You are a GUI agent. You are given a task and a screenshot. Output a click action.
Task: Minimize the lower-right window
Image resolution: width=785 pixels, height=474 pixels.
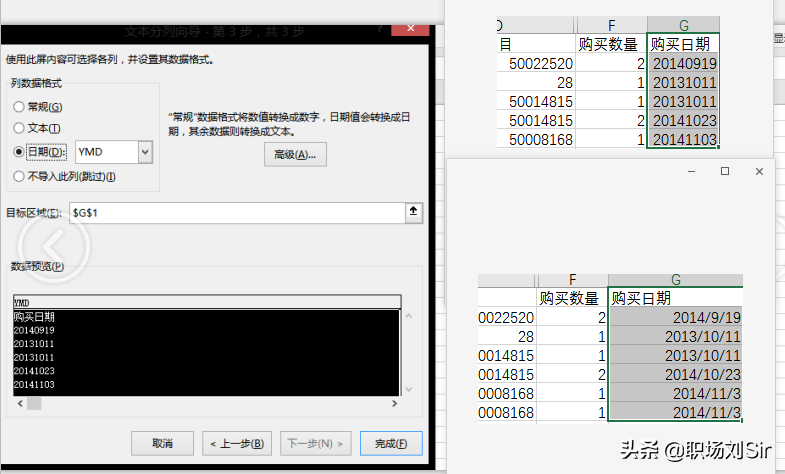(x=691, y=171)
